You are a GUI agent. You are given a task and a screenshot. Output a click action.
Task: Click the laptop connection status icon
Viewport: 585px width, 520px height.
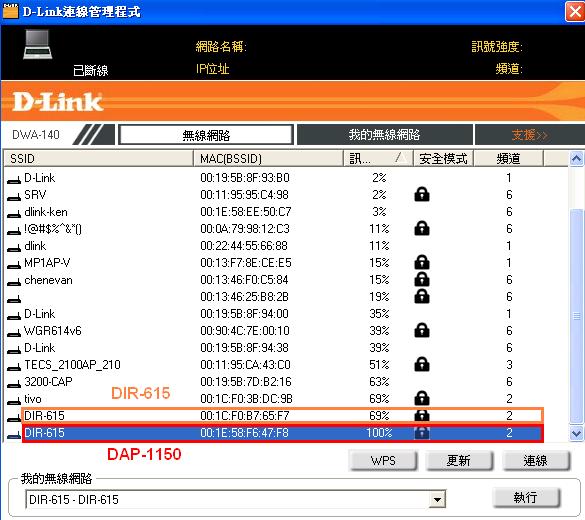tap(37, 44)
